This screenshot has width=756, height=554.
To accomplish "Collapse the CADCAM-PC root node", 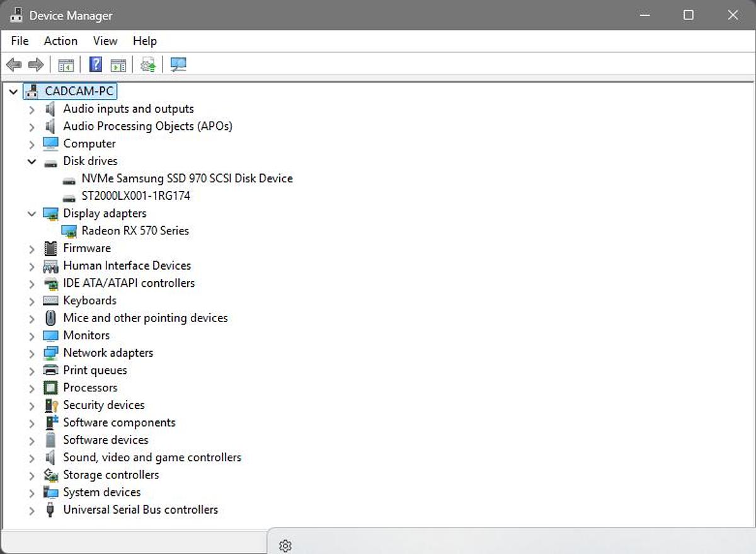I will coord(13,92).
